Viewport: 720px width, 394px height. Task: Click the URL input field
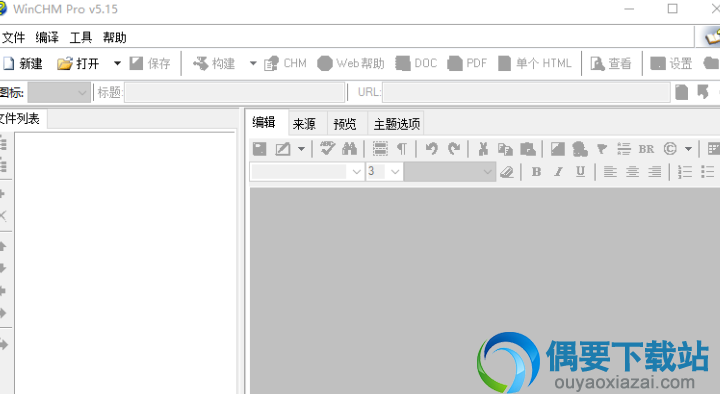526,93
